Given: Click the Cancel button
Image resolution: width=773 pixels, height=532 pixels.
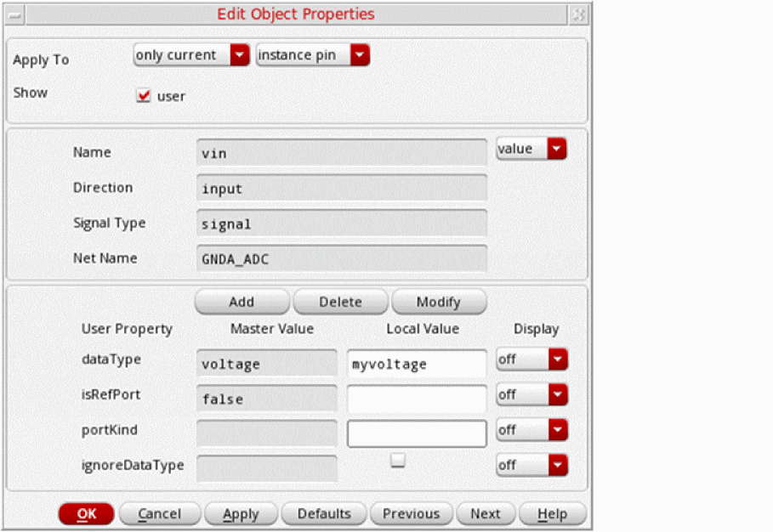Looking at the screenshot, I should click(x=160, y=514).
